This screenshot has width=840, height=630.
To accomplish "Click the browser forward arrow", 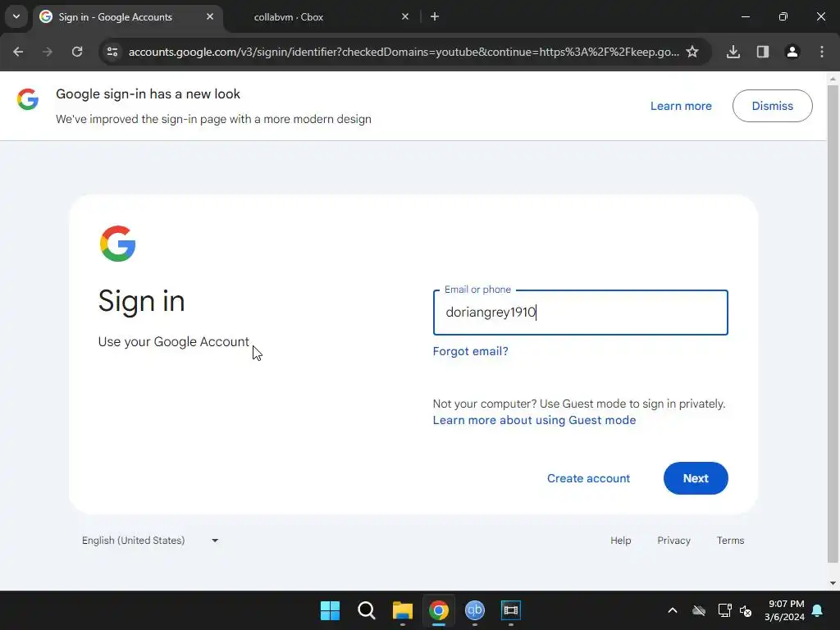I will pyautogui.click(x=48, y=52).
